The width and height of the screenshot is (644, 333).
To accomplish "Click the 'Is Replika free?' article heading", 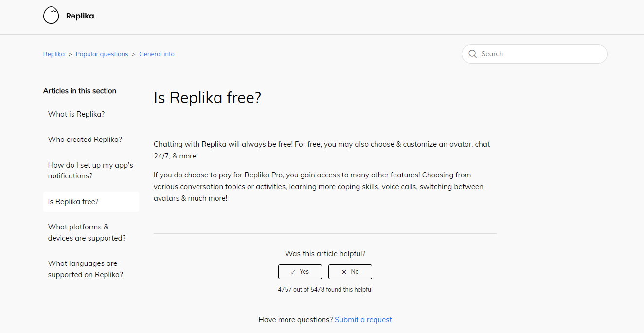I will tap(207, 98).
